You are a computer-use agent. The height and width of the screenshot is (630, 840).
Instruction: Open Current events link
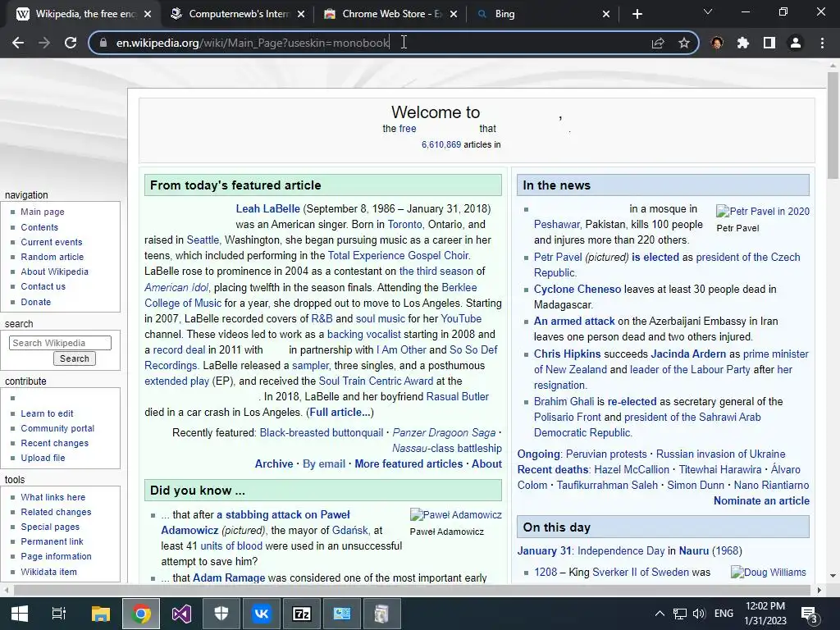pyautogui.click(x=52, y=242)
